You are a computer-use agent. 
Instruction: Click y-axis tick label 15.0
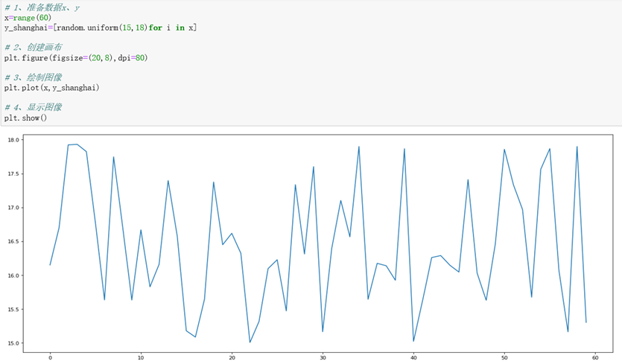13,343
